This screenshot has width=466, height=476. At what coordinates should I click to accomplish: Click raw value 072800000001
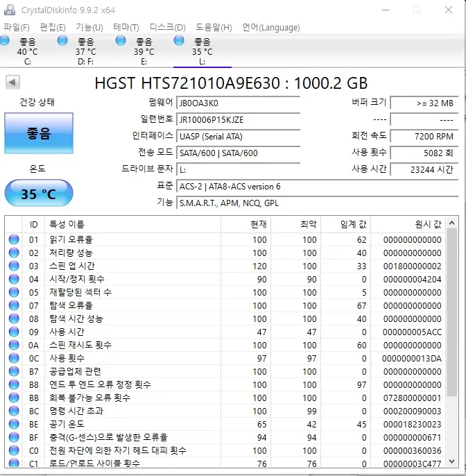(412, 398)
